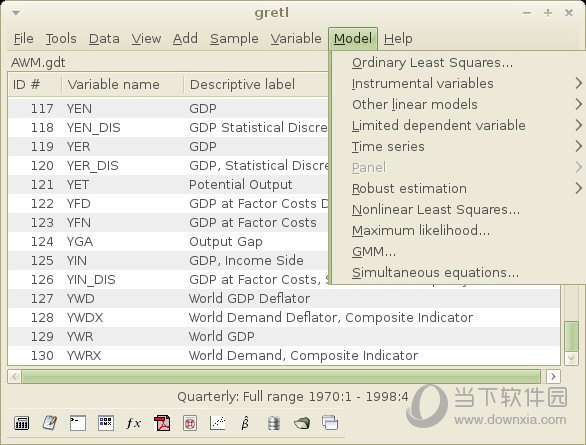Open a dataset with the folder icon
Viewport: 586px width, 445px height.
click(x=302, y=423)
